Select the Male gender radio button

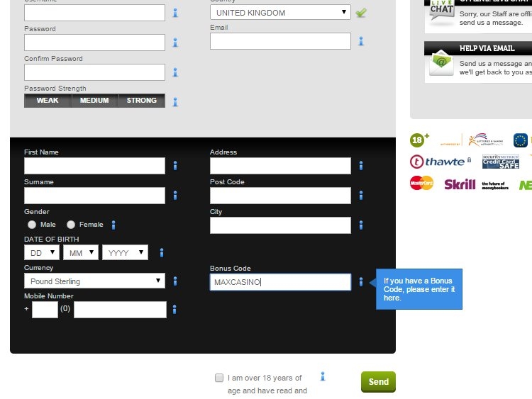tap(32, 225)
